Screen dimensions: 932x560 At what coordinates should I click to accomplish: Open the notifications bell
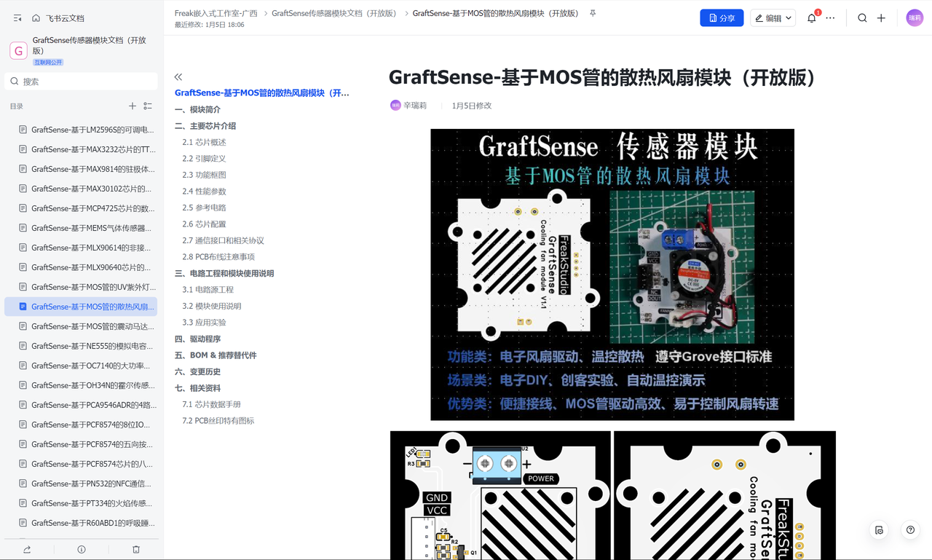tap(811, 18)
